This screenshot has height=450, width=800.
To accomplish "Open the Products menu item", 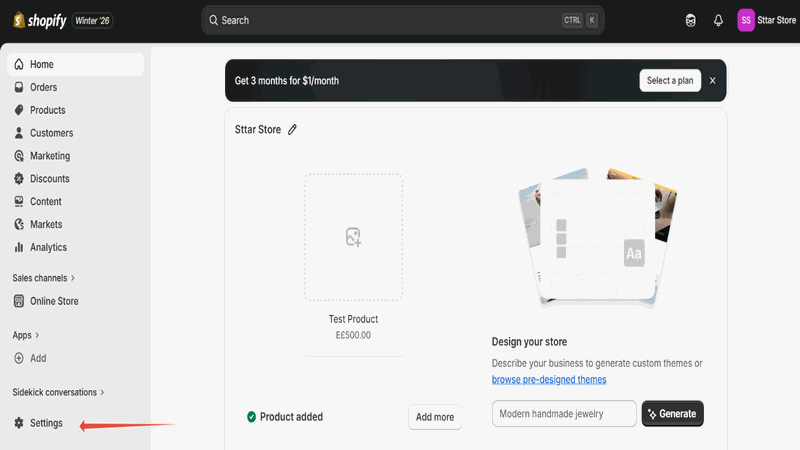I will pos(47,110).
